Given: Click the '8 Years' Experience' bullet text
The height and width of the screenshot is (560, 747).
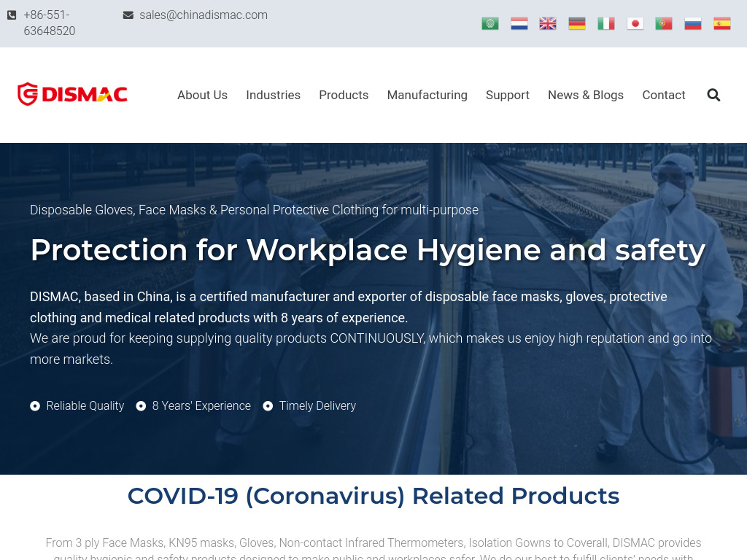Looking at the screenshot, I should coord(201,405).
